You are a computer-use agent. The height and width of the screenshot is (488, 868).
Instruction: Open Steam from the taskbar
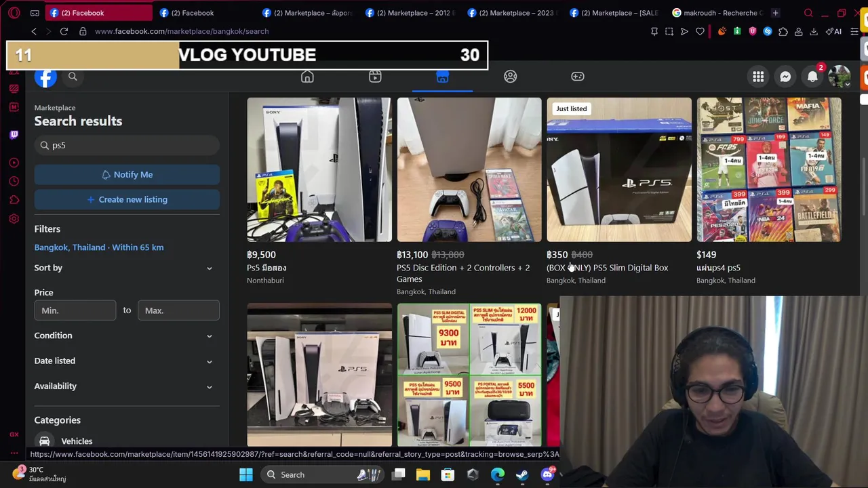tap(522, 475)
